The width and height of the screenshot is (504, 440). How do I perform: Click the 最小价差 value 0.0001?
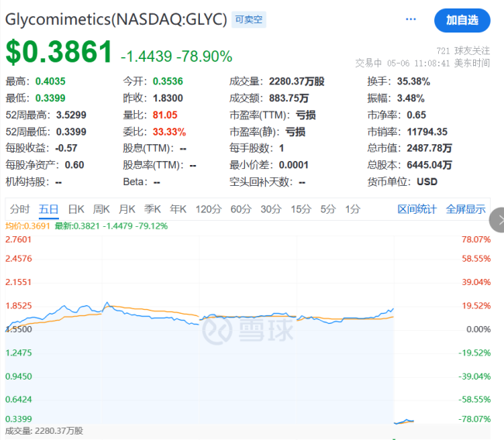[x=294, y=165]
